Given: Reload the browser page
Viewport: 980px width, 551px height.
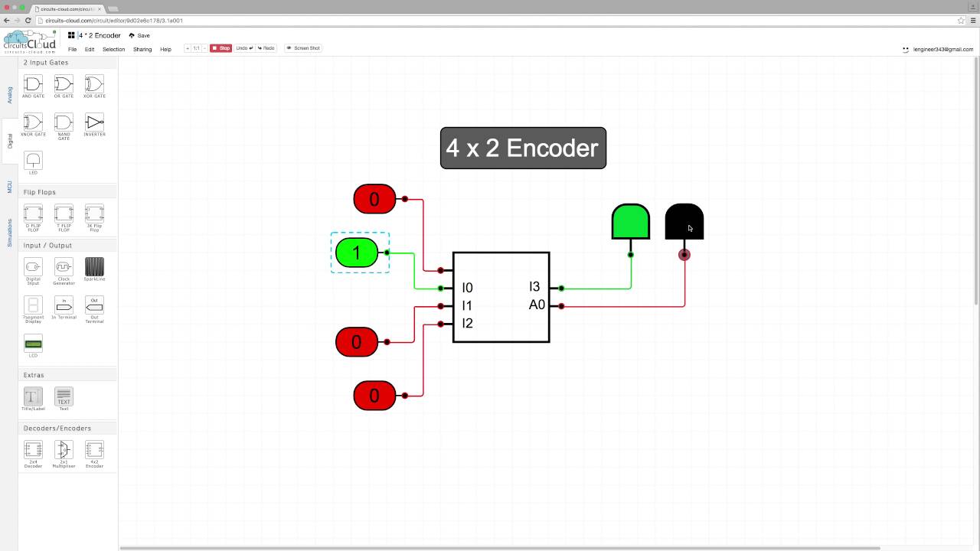Looking at the screenshot, I should click(28, 21).
